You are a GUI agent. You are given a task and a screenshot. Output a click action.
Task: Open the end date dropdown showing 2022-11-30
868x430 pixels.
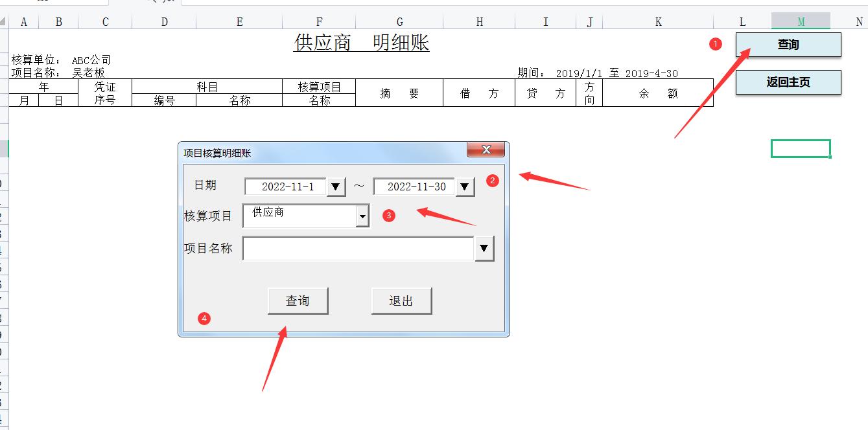click(x=464, y=187)
